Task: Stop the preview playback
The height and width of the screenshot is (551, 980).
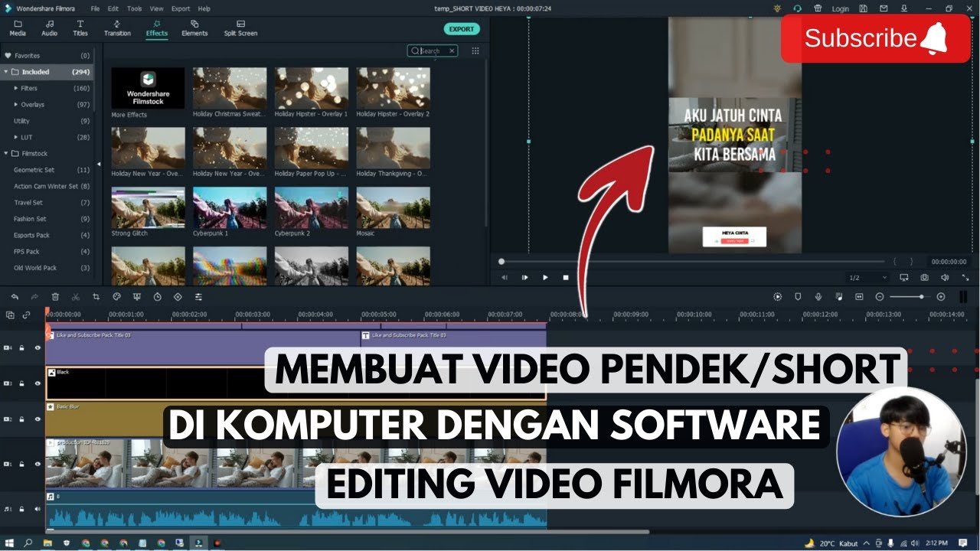Action: coord(566,277)
